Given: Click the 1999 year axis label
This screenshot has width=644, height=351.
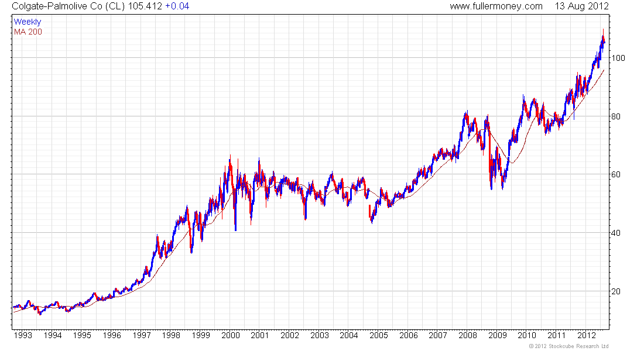Looking at the screenshot, I should click(201, 335).
